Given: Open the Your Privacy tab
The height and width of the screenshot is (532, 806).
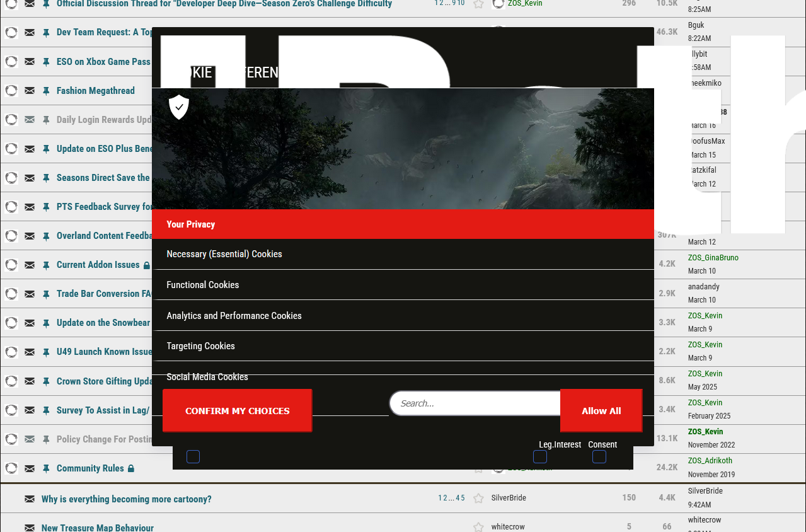Looking at the screenshot, I should pyautogui.click(x=403, y=224).
